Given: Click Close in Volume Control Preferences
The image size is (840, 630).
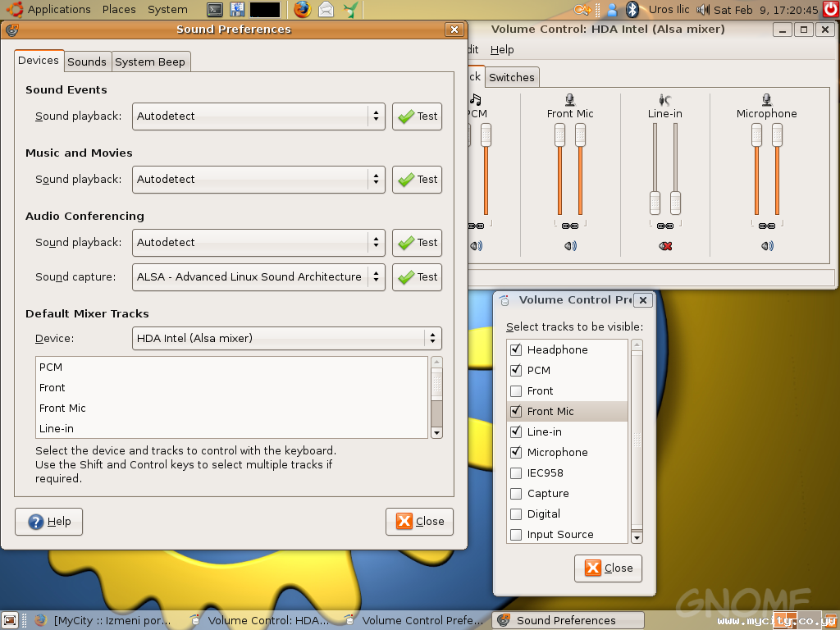Looking at the screenshot, I should coord(608,568).
